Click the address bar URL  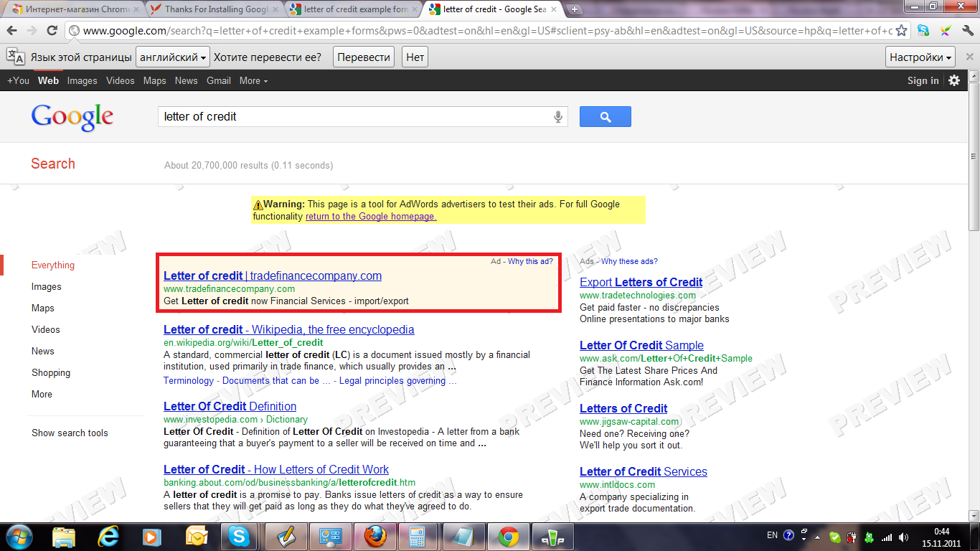click(x=488, y=31)
